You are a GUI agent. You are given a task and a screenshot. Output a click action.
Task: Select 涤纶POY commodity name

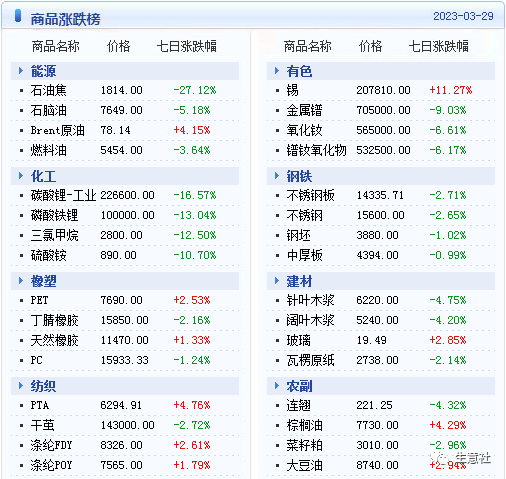[x=51, y=465]
